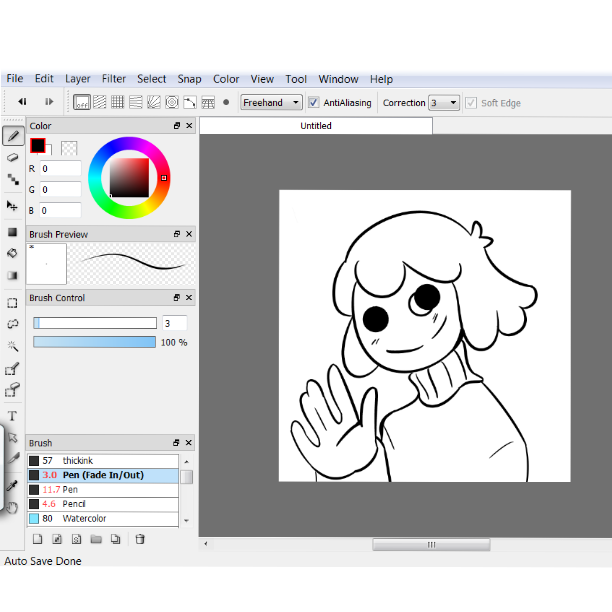This screenshot has height=612, width=612.
Task: Click the brush opacity slider bar
Action: point(95,342)
